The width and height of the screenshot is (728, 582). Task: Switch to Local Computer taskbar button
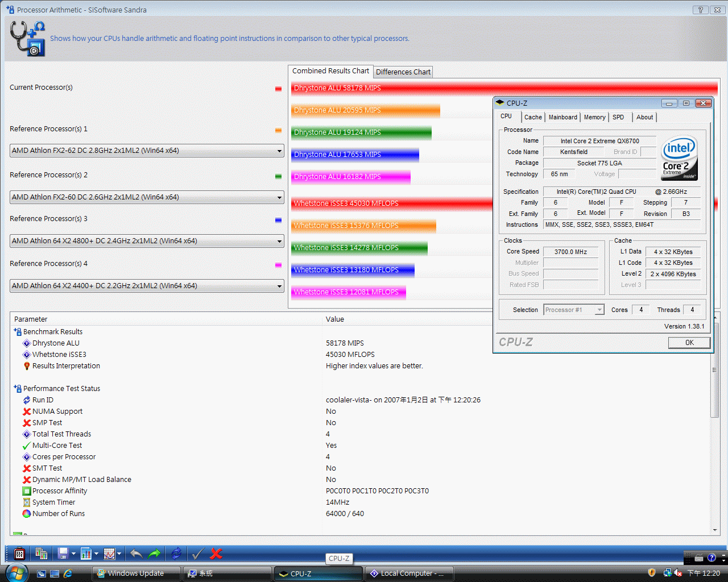(x=409, y=573)
